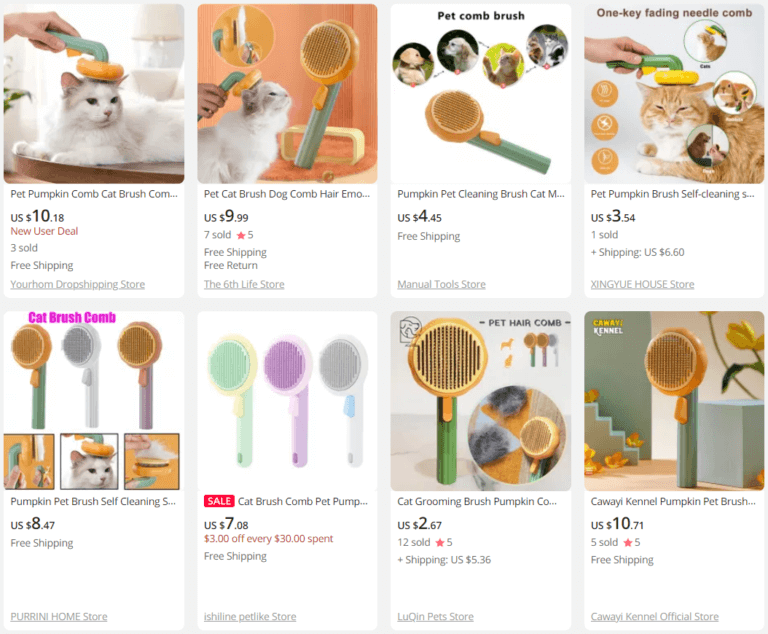This screenshot has width=768, height=634.
Task: Visit ishiline petlike Store
Action: [x=250, y=616]
